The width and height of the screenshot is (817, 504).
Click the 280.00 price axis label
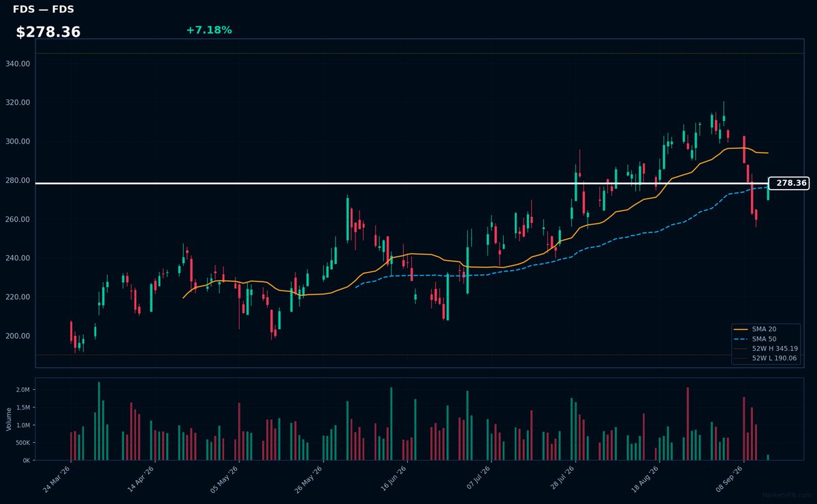[18, 180]
